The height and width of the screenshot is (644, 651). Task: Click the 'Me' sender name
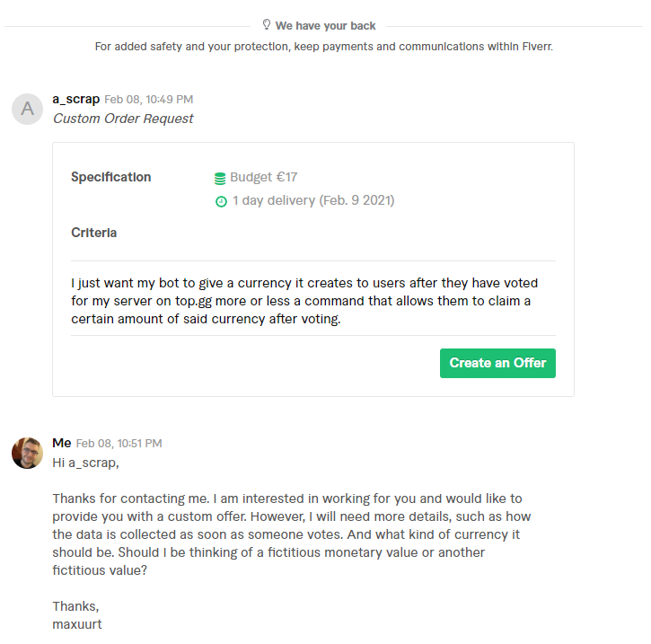(x=61, y=443)
